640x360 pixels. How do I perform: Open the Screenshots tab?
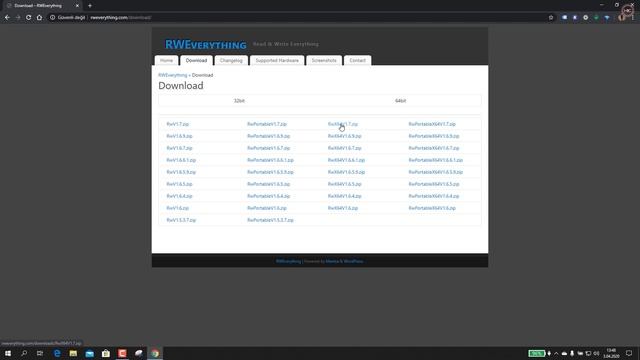(x=324, y=60)
